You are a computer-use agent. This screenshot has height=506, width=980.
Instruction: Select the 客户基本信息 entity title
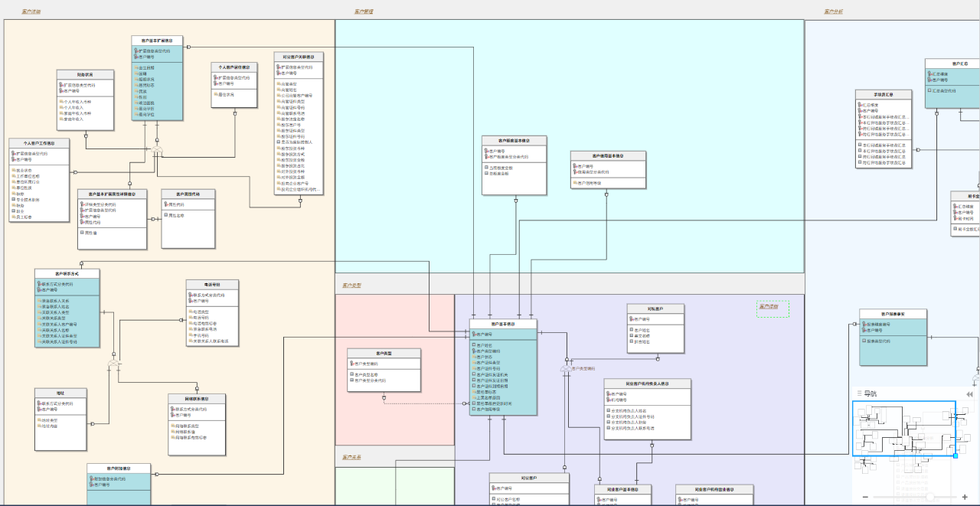tap(503, 324)
